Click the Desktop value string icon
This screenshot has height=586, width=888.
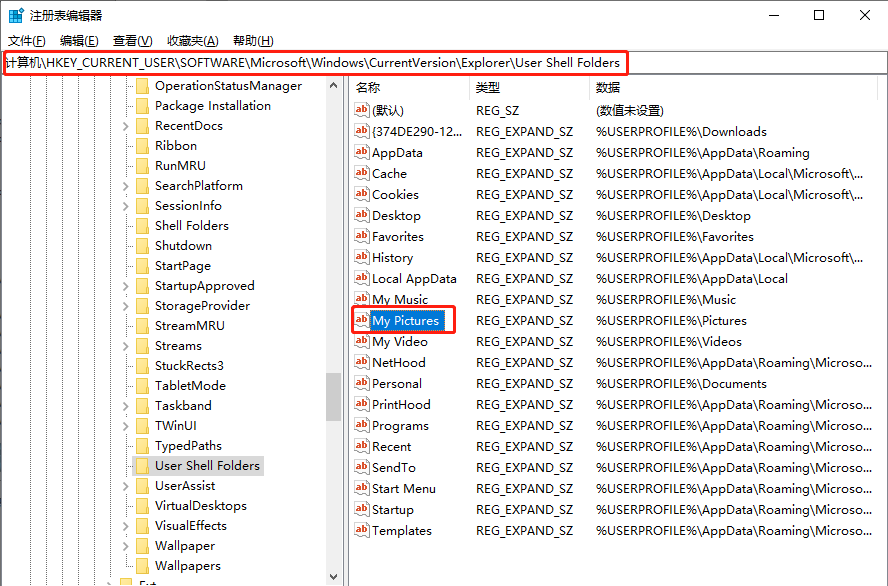361,215
